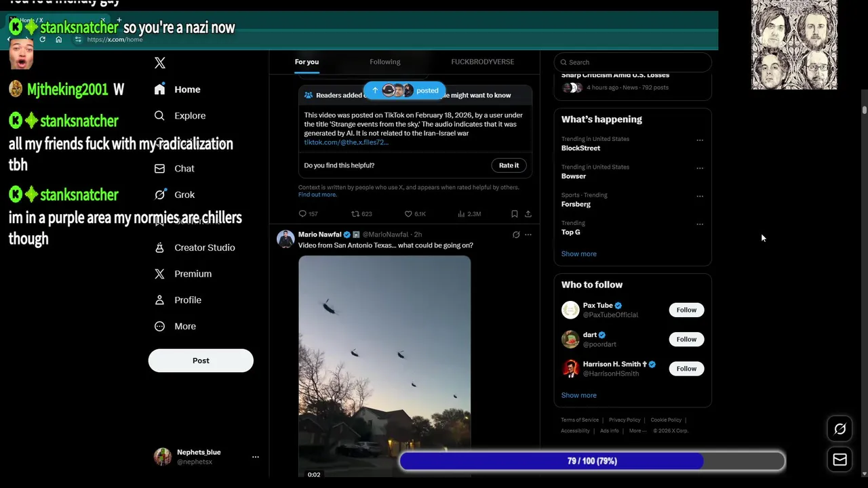Open Pax Tube profile avatar
Image resolution: width=868 pixels, height=488 pixels.
pos(570,310)
